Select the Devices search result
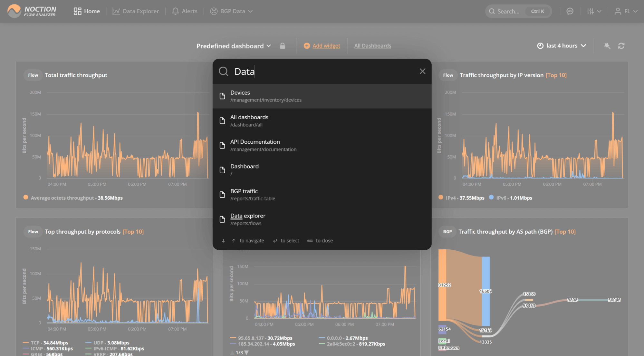The width and height of the screenshot is (644, 356). (322, 96)
